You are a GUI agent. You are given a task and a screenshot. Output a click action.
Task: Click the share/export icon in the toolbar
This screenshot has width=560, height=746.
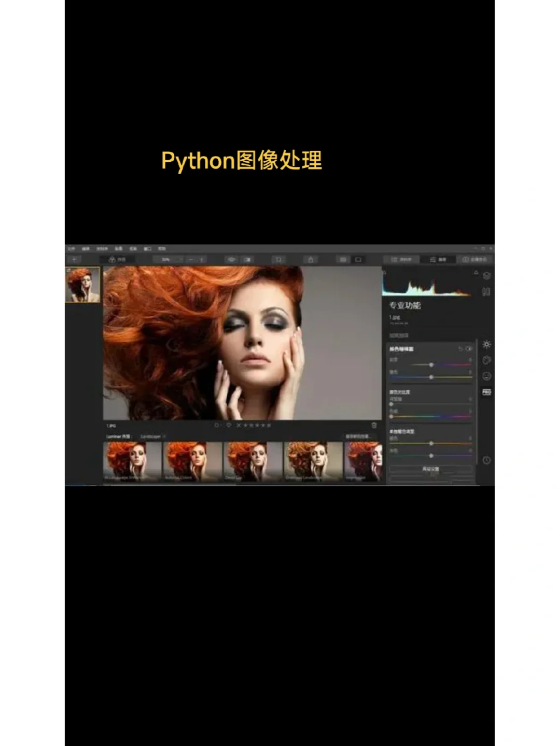coord(311,259)
